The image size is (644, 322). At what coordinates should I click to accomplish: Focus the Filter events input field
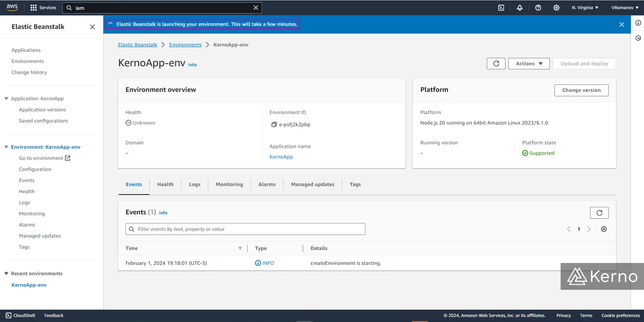pos(245,229)
